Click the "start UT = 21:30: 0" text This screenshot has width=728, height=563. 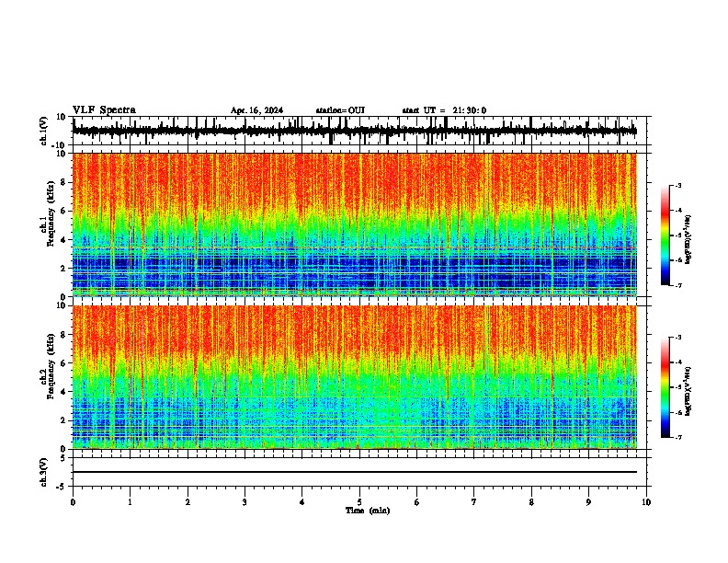click(444, 110)
